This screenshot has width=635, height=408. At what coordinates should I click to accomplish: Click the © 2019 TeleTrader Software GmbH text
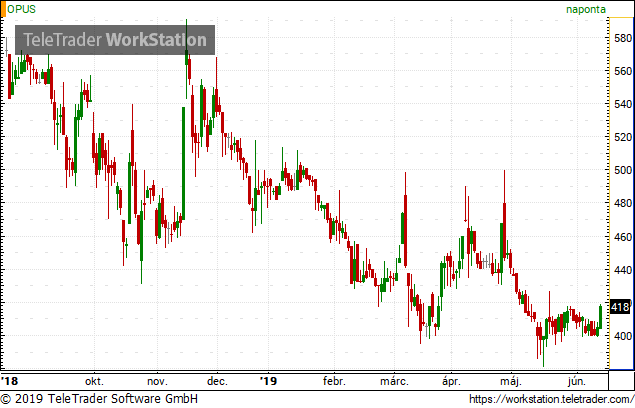[x=99, y=399]
